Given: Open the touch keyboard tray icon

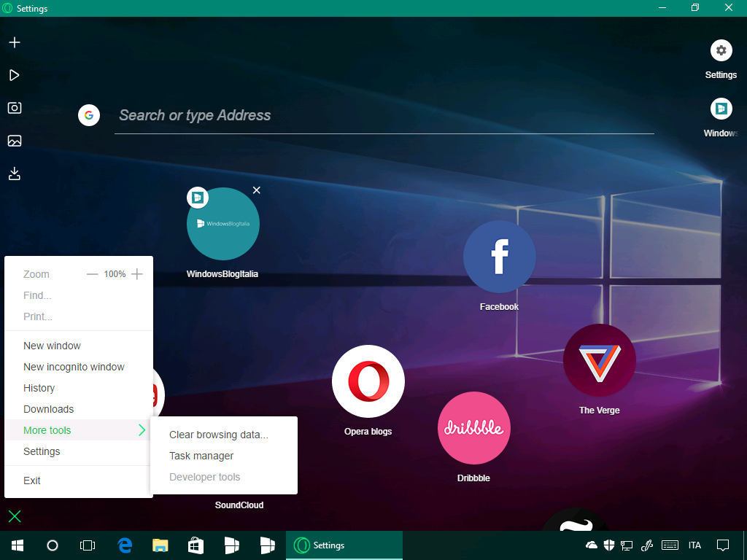Looking at the screenshot, I should 670,545.
